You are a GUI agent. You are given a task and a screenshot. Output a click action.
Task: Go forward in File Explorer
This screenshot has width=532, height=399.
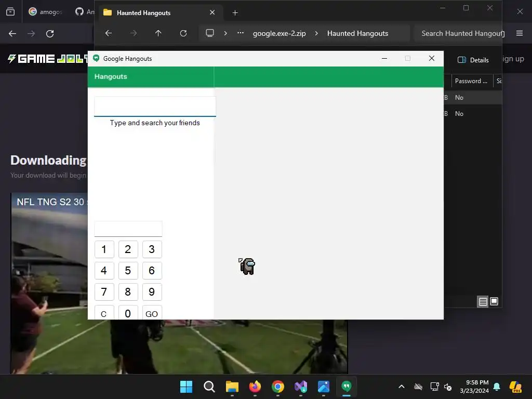coord(134,33)
